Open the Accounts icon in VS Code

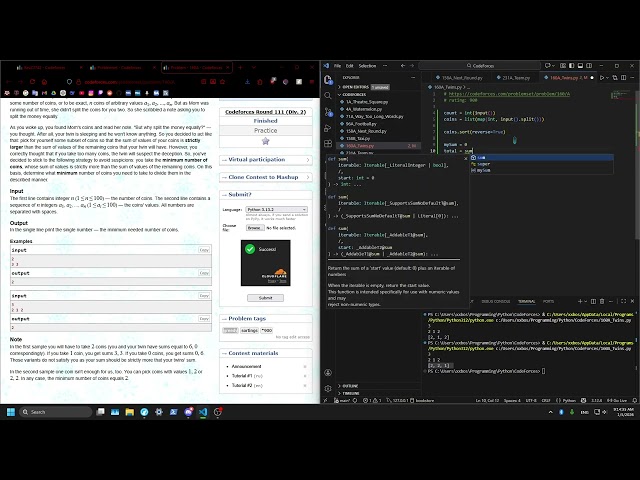point(328,373)
